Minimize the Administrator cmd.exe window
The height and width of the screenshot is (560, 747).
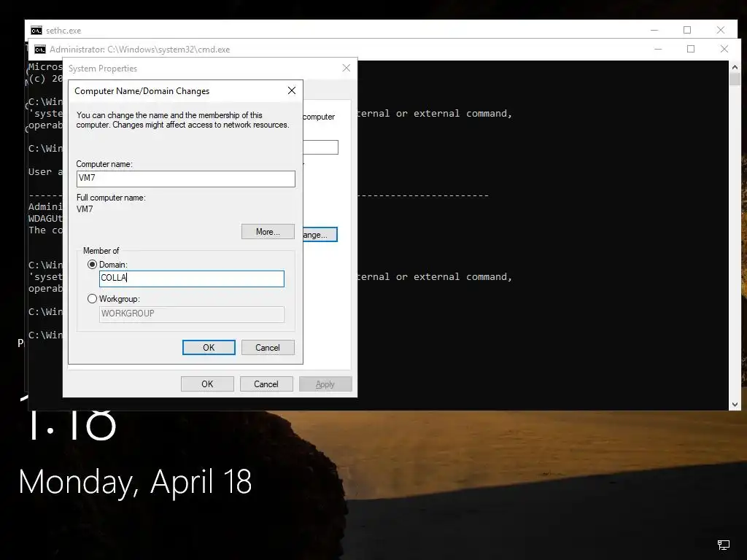point(658,49)
